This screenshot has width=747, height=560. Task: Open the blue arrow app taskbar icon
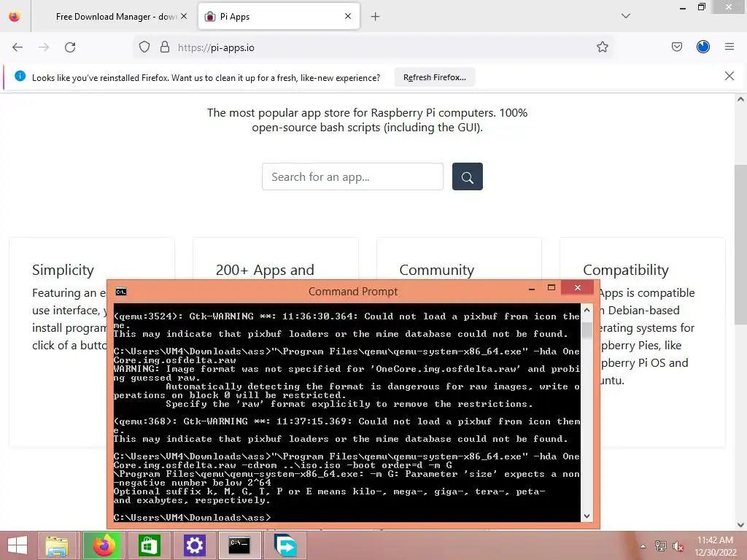pyautogui.click(x=285, y=545)
